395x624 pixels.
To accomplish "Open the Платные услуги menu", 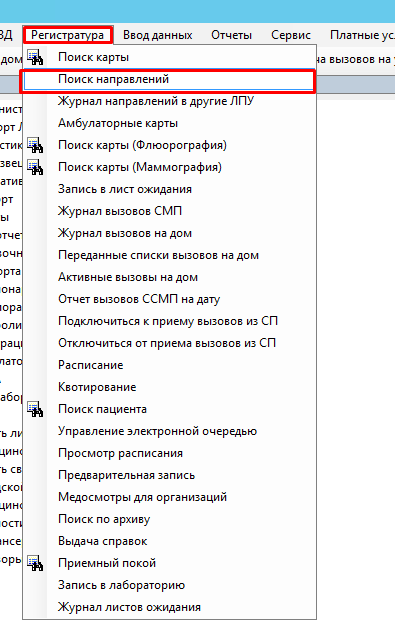I will [362, 35].
